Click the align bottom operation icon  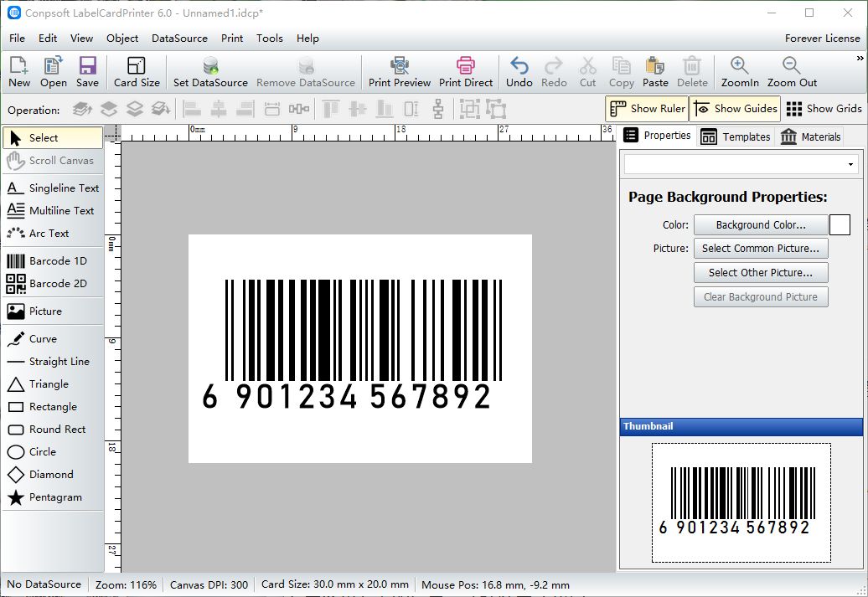pyautogui.click(x=385, y=109)
